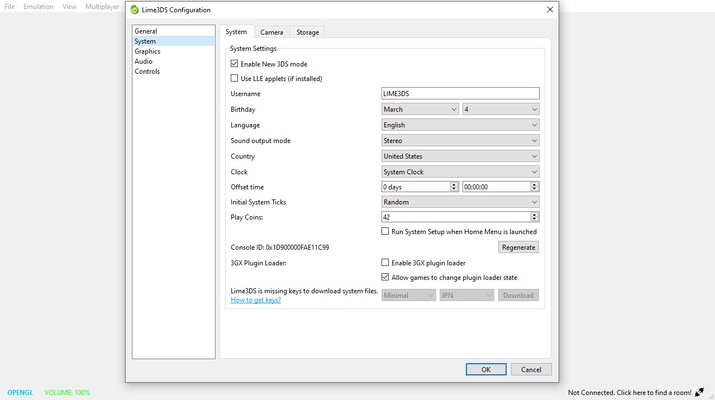Open the Emulation menu
Image resolution: width=715 pixels, height=400 pixels.
pyautogui.click(x=38, y=6)
